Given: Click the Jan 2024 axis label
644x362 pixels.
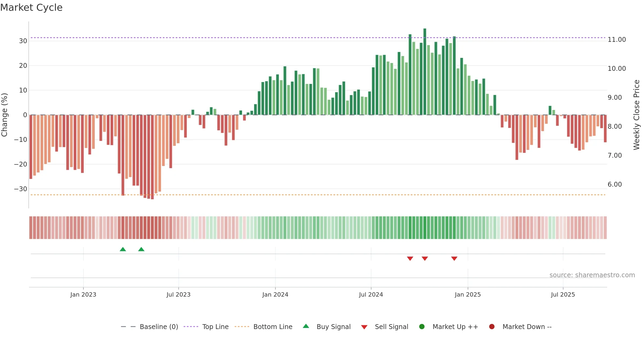Looking at the screenshot, I should click(x=275, y=295).
